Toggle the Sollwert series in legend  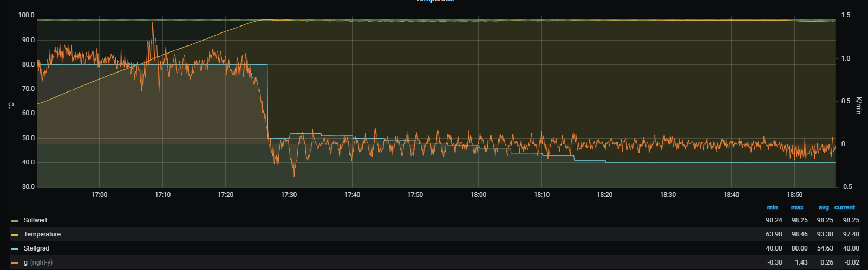(35, 220)
